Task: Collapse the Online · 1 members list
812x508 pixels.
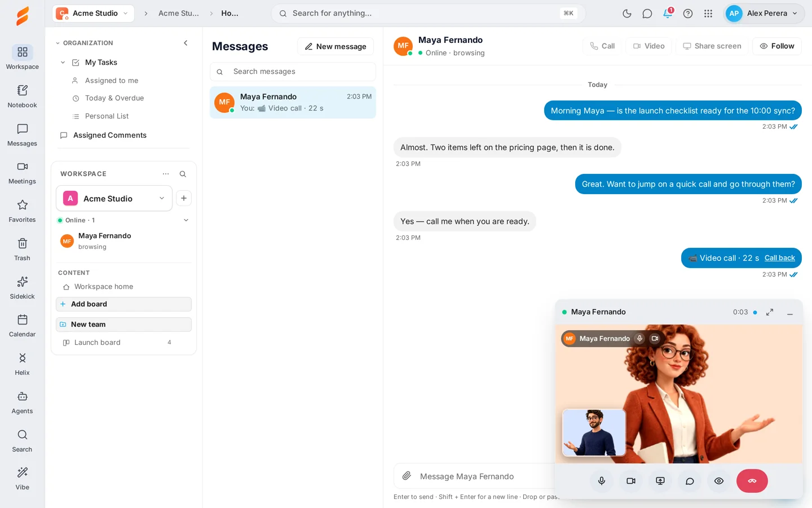Action: click(x=186, y=220)
